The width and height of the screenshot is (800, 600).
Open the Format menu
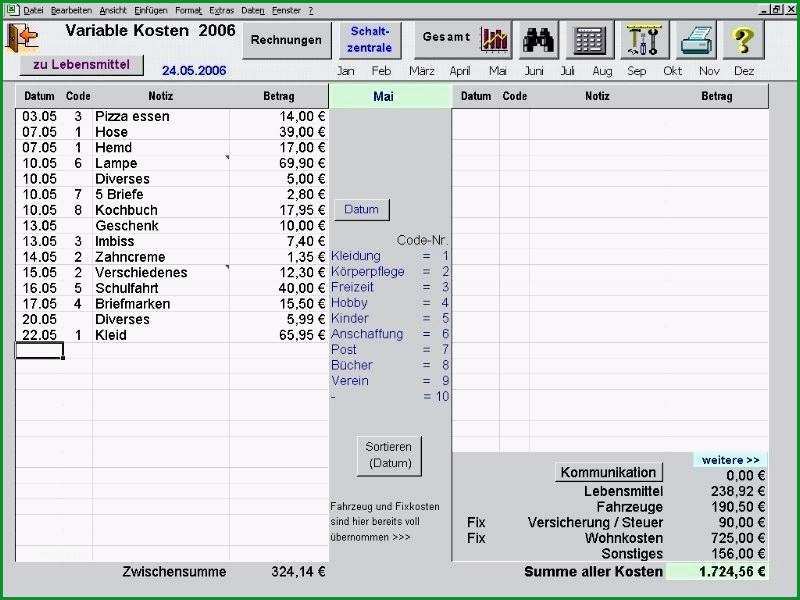[x=188, y=10]
